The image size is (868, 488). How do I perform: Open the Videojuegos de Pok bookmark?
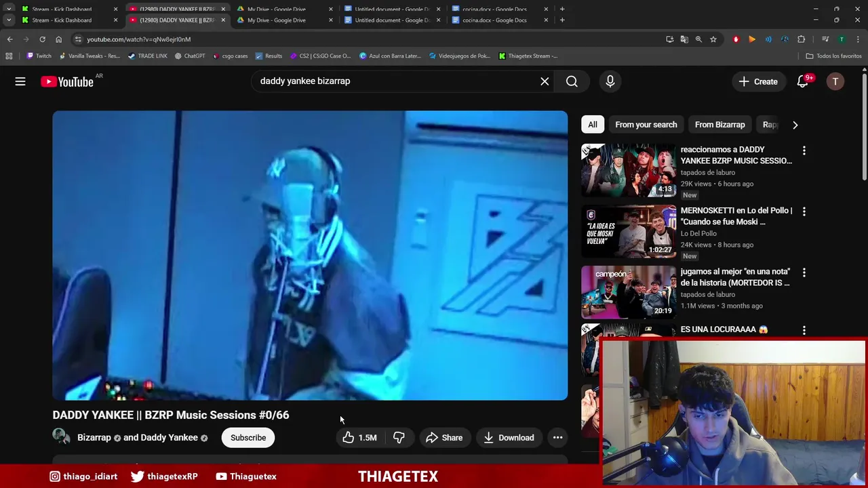tap(460, 56)
